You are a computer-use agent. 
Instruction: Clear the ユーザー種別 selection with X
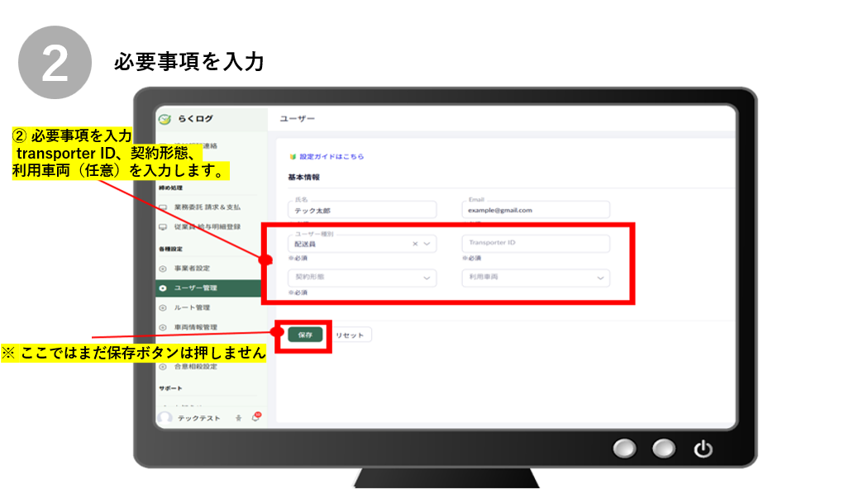tap(415, 244)
